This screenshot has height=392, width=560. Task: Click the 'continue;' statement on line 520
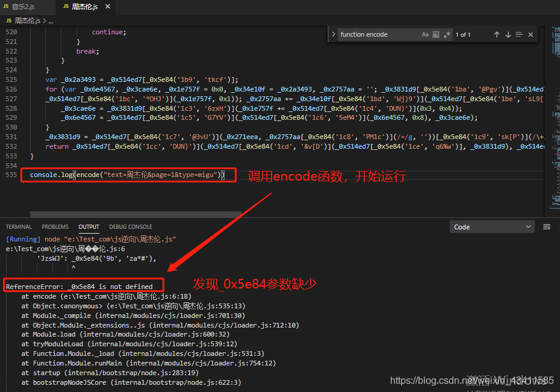(x=109, y=32)
